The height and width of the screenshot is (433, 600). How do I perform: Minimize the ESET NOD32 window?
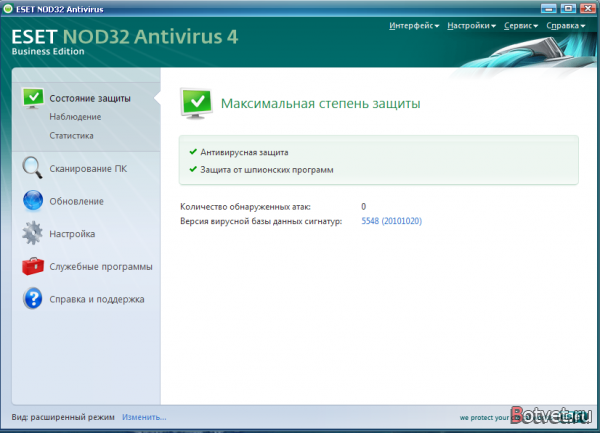549,8
